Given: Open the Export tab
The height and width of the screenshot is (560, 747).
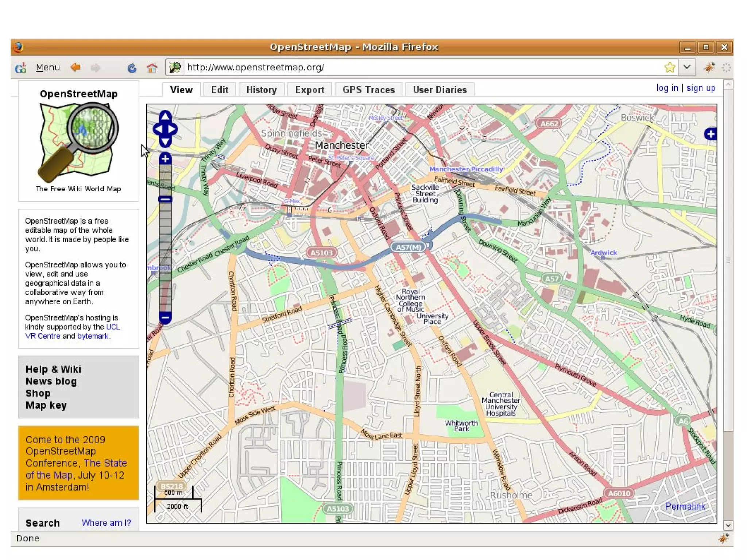Looking at the screenshot, I should 310,90.
